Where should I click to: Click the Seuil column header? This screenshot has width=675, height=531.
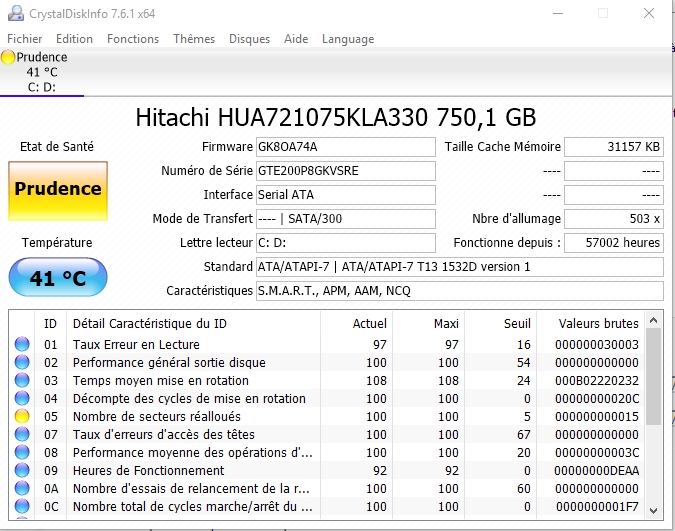point(500,323)
